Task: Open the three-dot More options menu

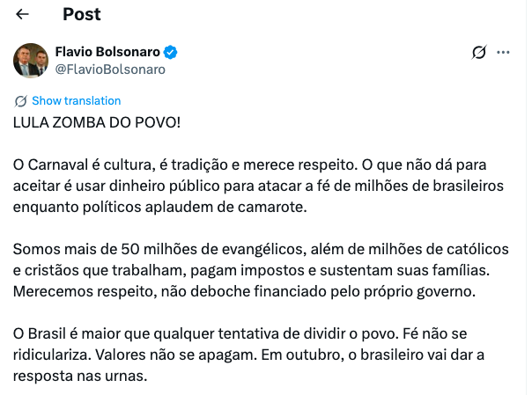Action: 504,53
